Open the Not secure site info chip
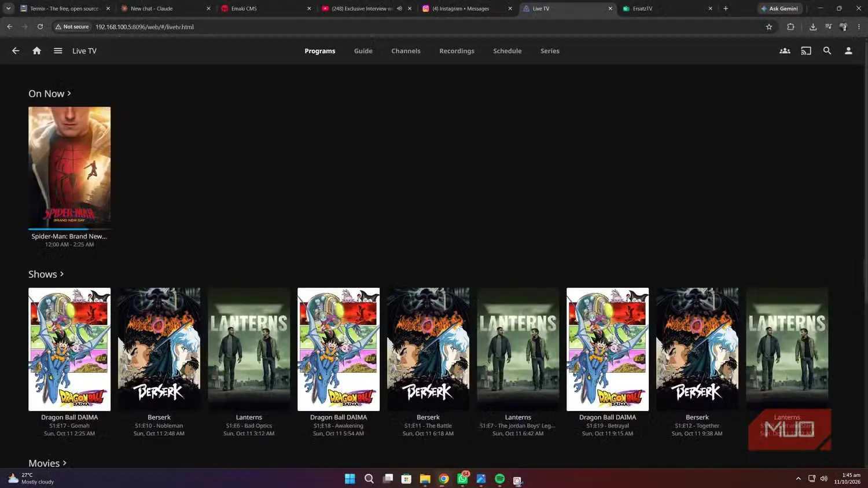This screenshot has width=868, height=488. tap(72, 27)
